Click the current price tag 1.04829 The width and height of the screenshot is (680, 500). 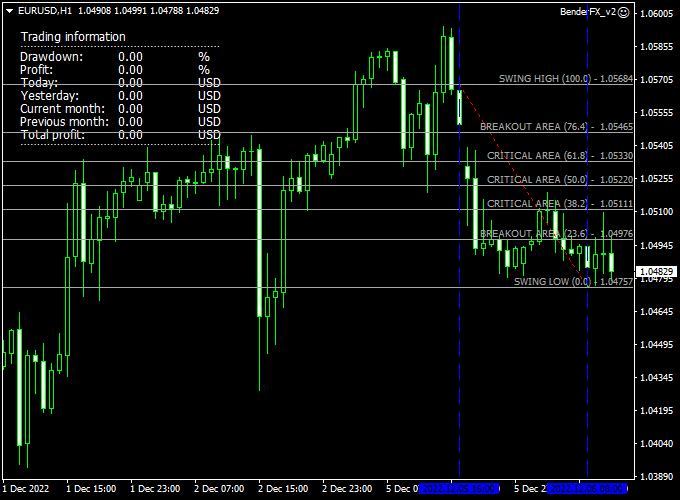pyautogui.click(x=656, y=272)
